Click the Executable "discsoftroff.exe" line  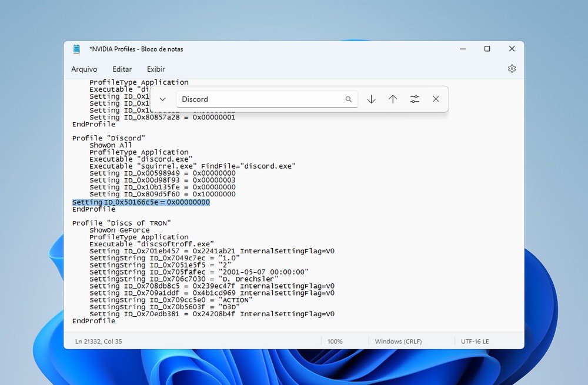point(152,244)
